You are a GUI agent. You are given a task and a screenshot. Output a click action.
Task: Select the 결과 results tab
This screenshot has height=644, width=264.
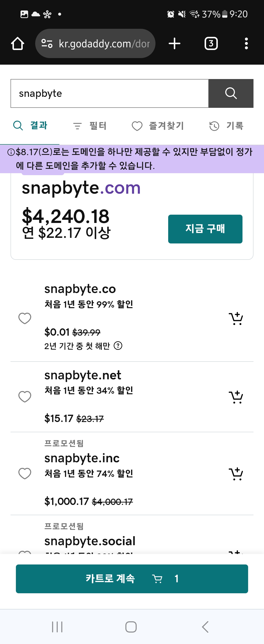pyautogui.click(x=31, y=125)
